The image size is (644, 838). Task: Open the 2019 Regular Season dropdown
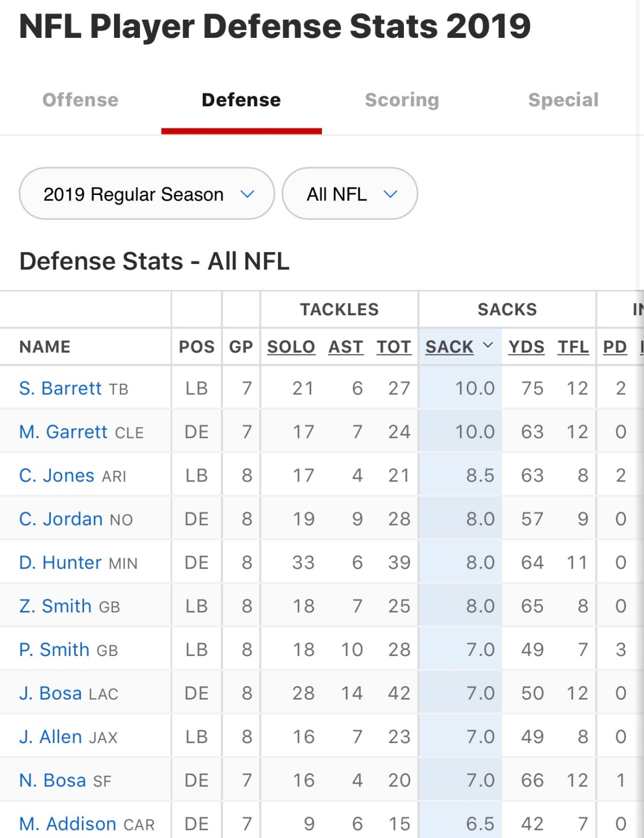(146, 194)
